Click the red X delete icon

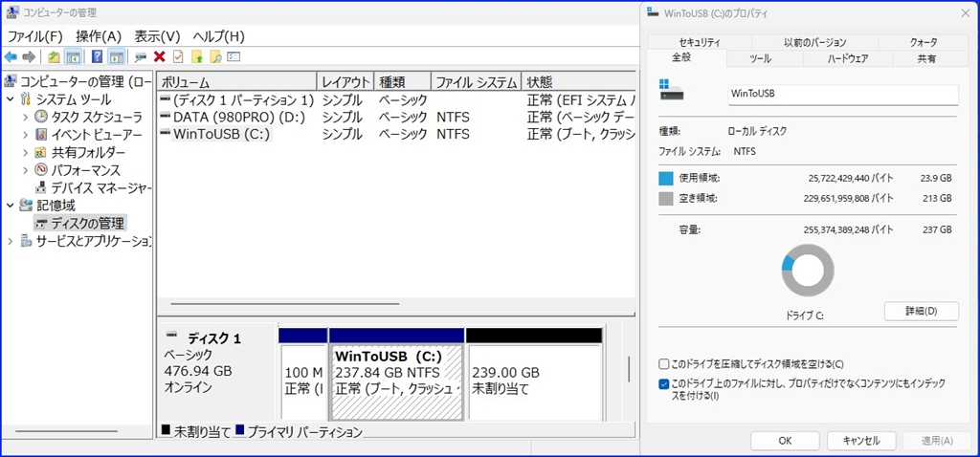click(x=160, y=56)
